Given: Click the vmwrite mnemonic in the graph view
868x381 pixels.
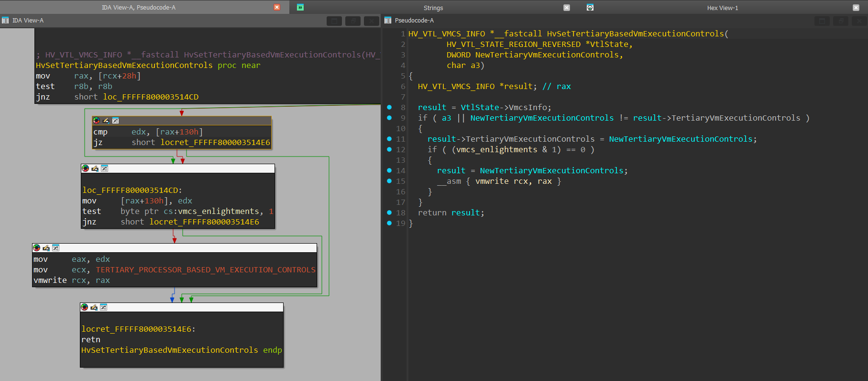Looking at the screenshot, I should (x=50, y=280).
